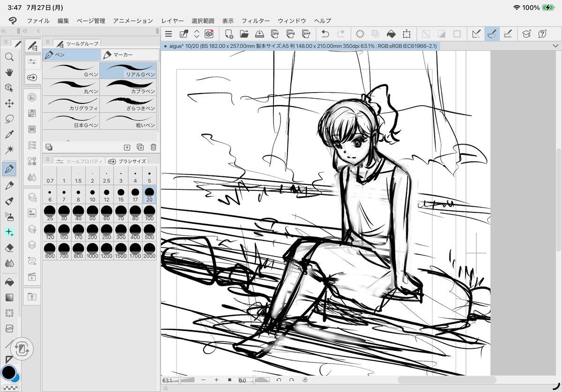Image resolution: width=562 pixels, height=392 pixels.
Task: Expand the document tab list chevron
Action: [x=556, y=46]
